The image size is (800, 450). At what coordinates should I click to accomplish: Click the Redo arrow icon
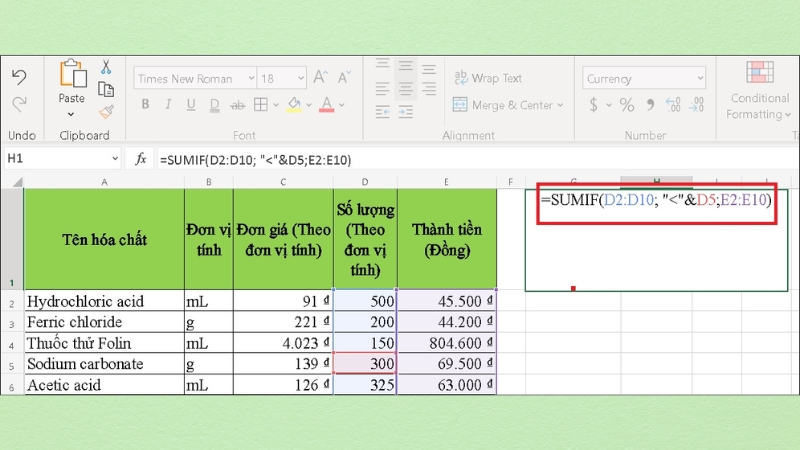pos(19,102)
